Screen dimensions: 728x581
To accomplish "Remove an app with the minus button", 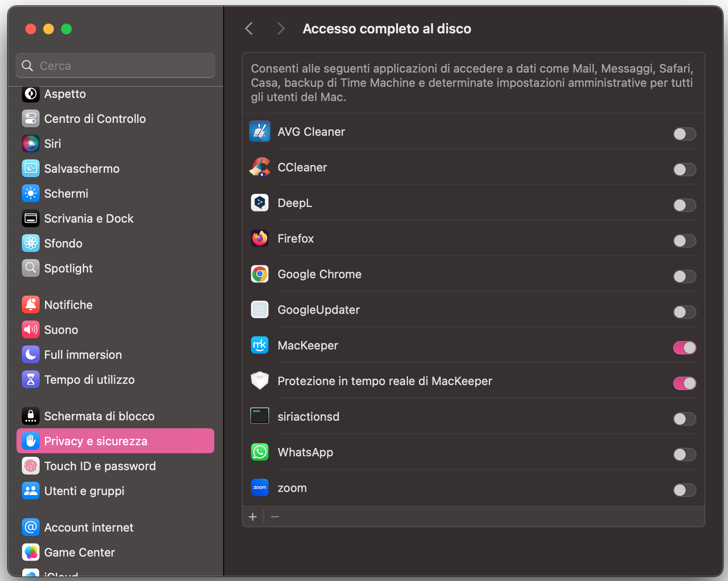I will tap(274, 516).
